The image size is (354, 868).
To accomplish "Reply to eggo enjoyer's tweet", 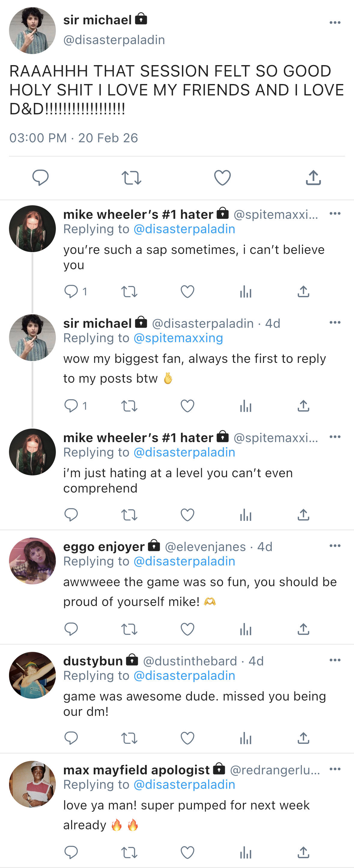I will point(71,629).
